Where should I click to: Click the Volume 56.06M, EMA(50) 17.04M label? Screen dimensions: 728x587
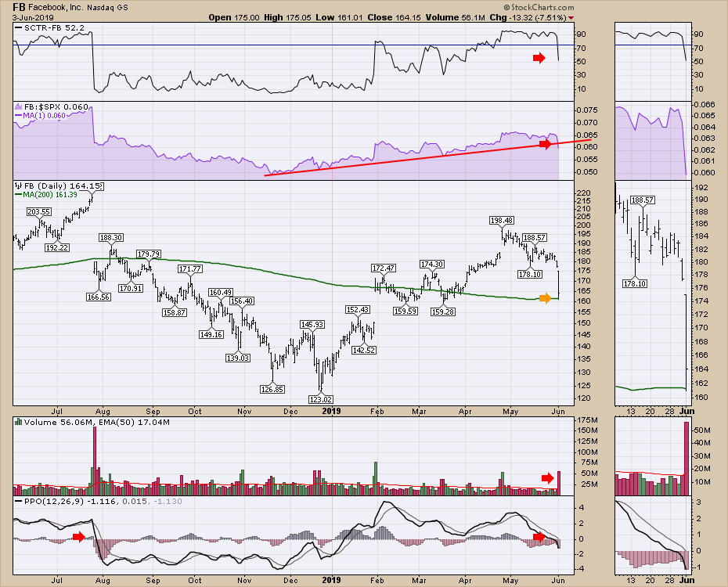pyautogui.click(x=96, y=423)
